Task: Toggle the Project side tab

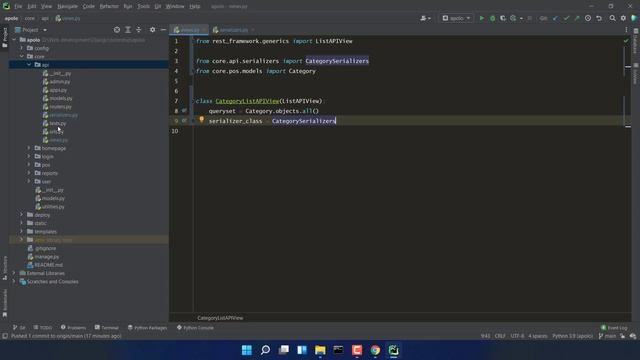Action: 4,38
